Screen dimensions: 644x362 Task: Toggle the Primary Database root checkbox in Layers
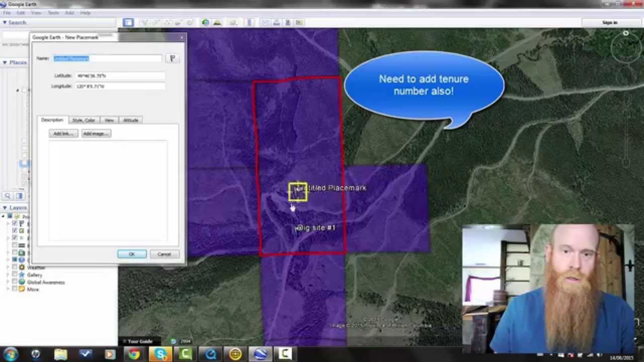tap(10, 216)
